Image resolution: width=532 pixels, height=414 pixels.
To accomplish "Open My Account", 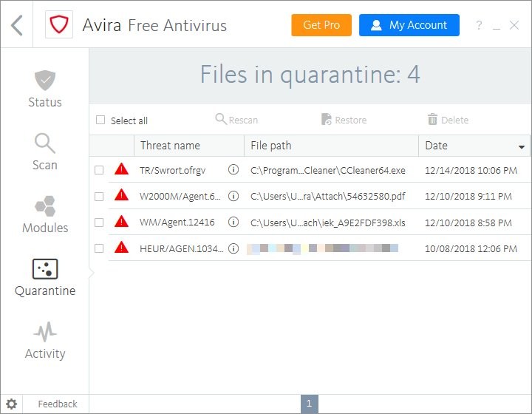I will coord(409,25).
